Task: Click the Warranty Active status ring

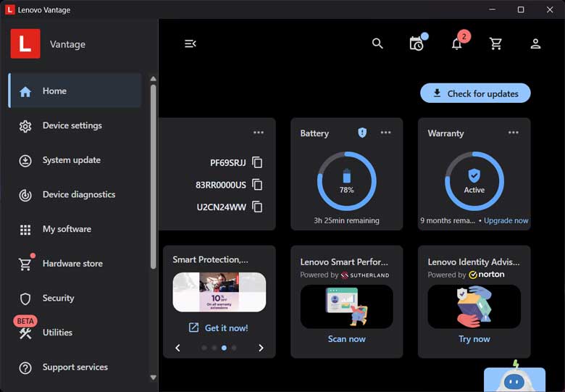Action: [474, 181]
